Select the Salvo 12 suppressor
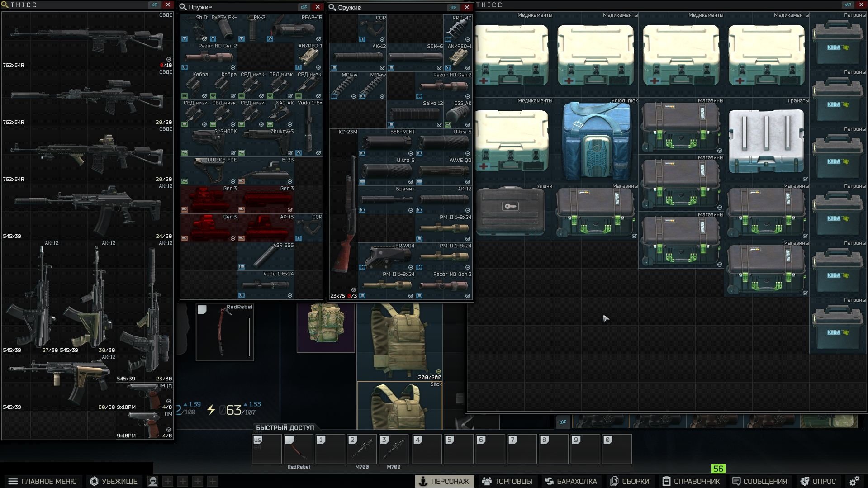The width and height of the screenshot is (868, 488). click(x=415, y=115)
